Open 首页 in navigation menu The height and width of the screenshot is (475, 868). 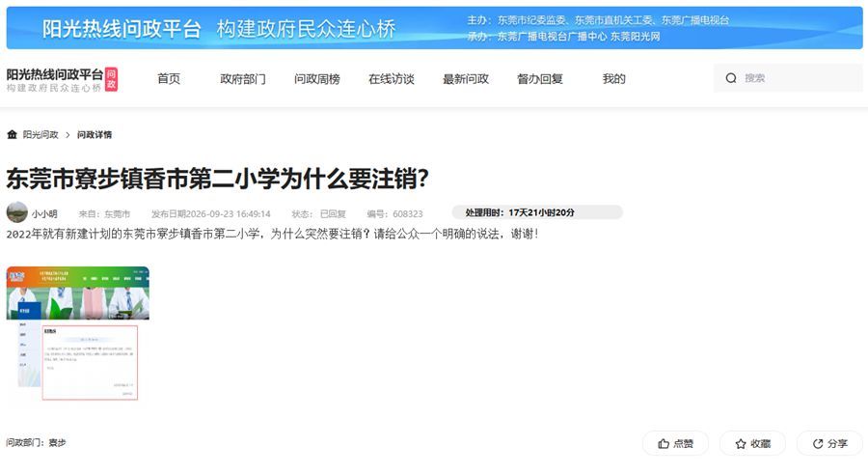[169, 79]
